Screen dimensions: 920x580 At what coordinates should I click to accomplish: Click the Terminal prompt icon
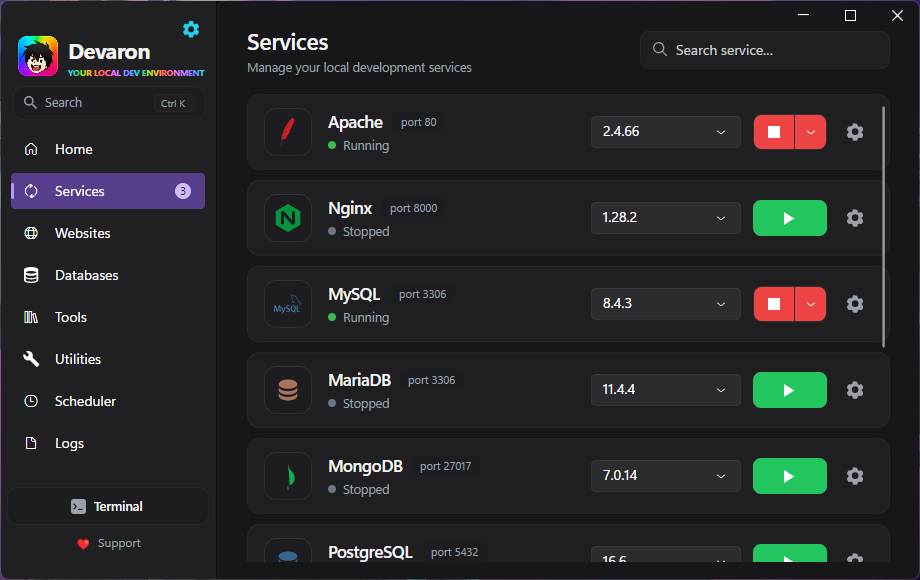(x=78, y=507)
